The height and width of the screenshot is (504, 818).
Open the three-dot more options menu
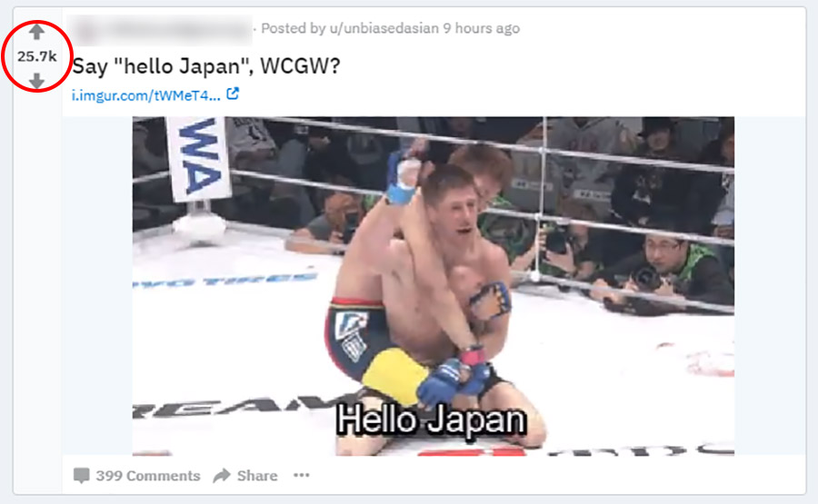(x=302, y=475)
